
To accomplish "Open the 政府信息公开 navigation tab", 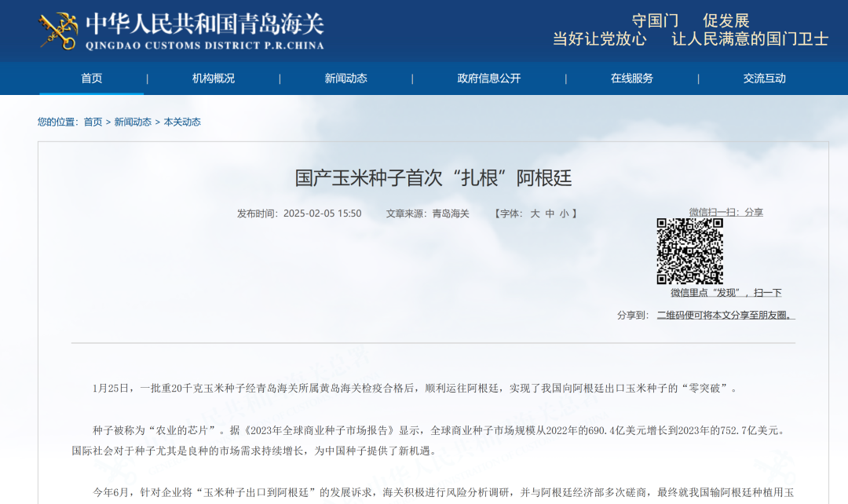I will 488,79.
